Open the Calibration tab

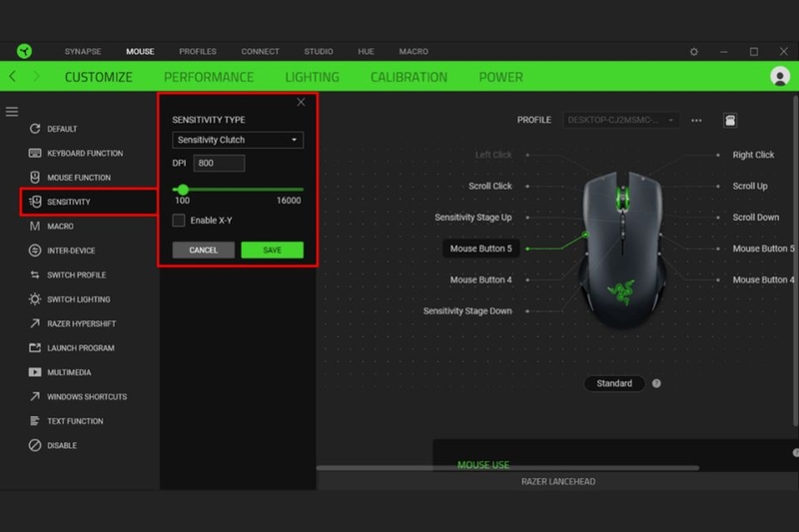[x=408, y=77]
